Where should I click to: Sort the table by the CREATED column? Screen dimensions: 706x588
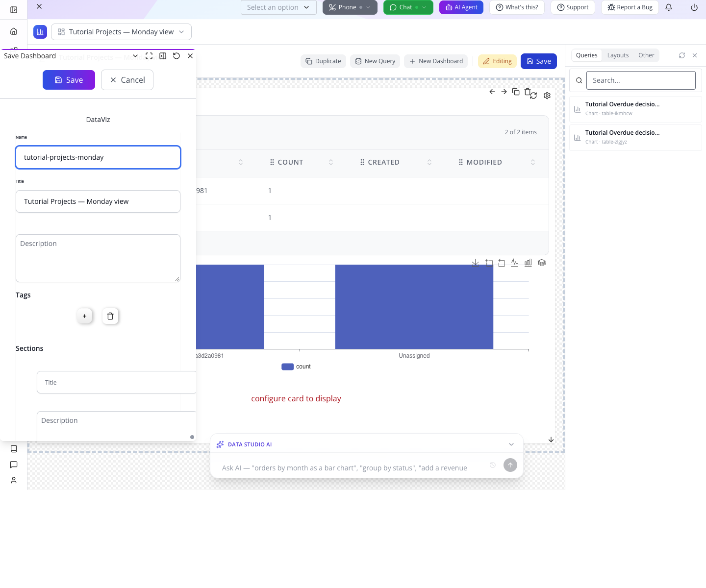pyautogui.click(x=429, y=162)
